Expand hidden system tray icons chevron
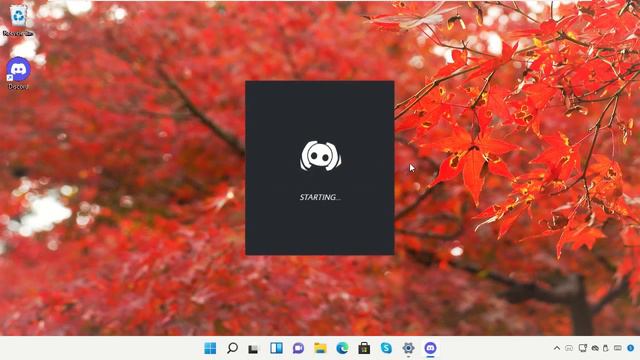Viewport: 640px width, 360px height. click(x=557, y=348)
